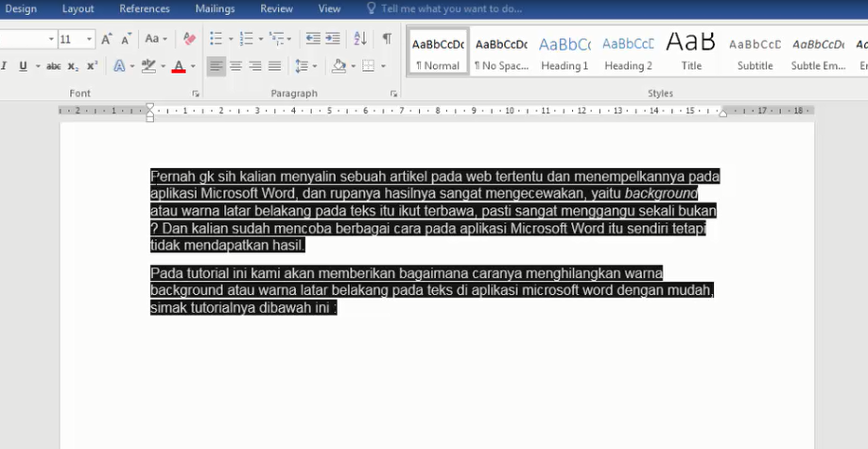
Task: Apply the Title style
Action: click(691, 52)
